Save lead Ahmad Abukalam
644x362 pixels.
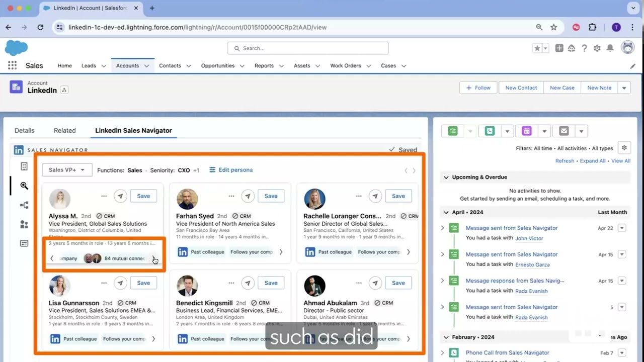point(398,283)
